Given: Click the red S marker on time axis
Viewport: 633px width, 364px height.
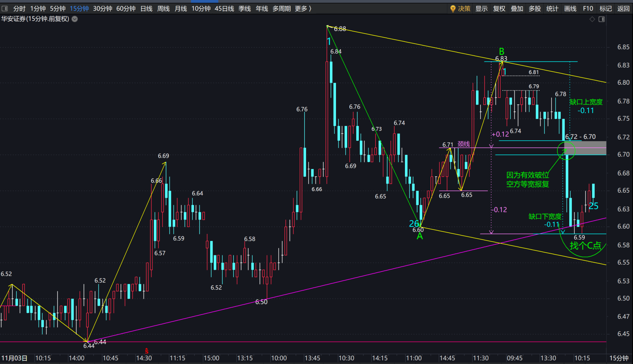Looking at the screenshot, I should pos(146,351).
